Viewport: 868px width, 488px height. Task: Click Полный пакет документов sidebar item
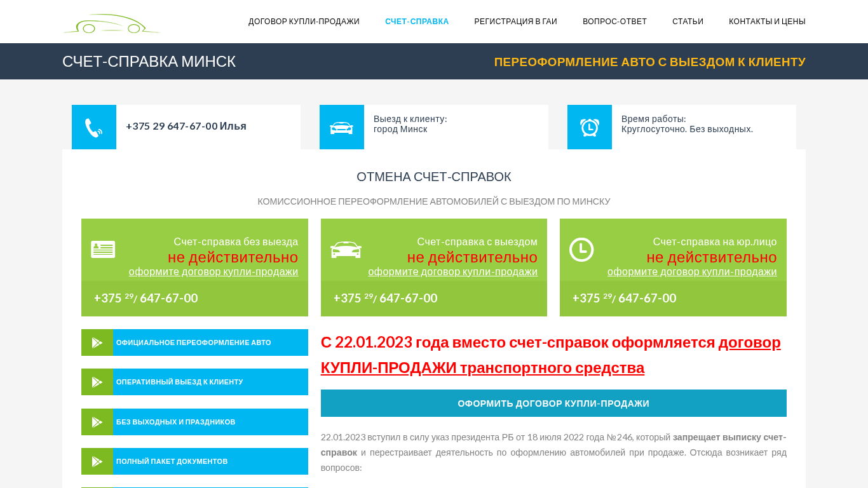(x=194, y=461)
